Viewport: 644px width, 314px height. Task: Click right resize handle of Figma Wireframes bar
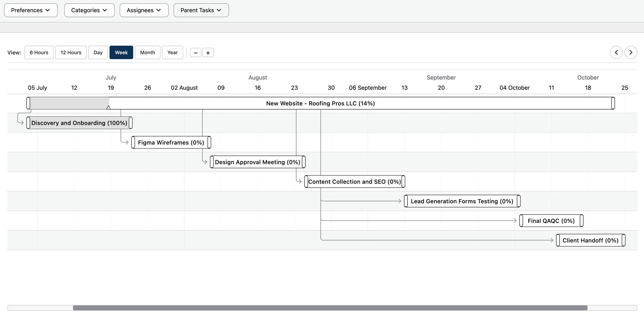(209, 142)
